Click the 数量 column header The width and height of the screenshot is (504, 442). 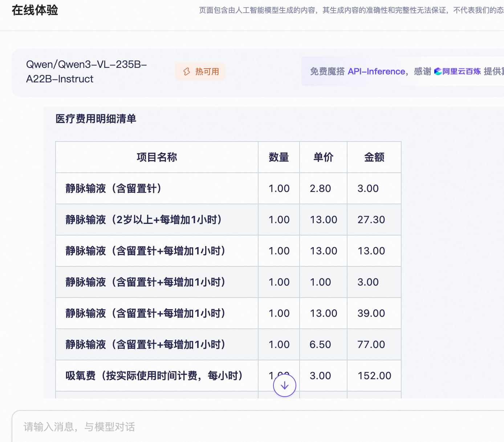pyautogui.click(x=279, y=157)
